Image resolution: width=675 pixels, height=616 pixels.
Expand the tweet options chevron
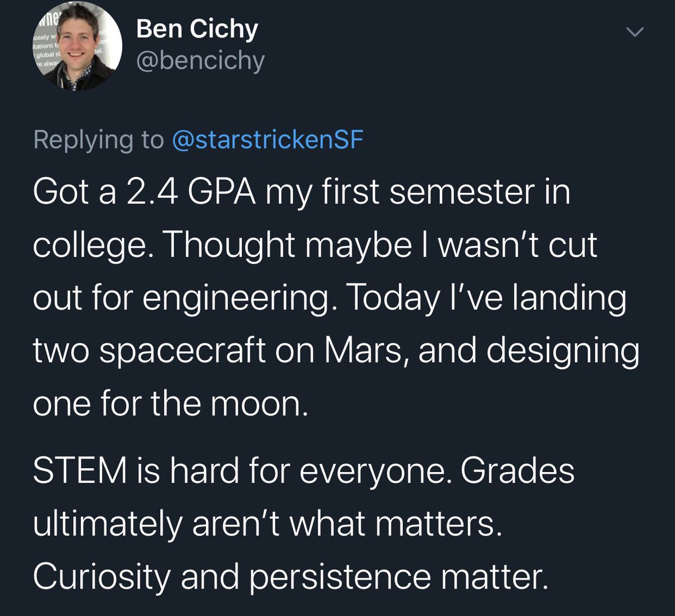point(634,33)
